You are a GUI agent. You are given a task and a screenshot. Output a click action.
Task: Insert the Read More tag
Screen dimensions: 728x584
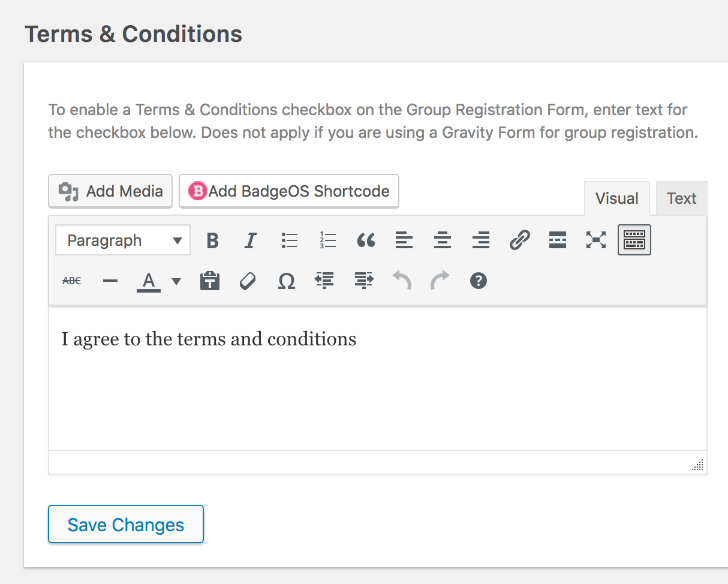click(x=558, y=240)
